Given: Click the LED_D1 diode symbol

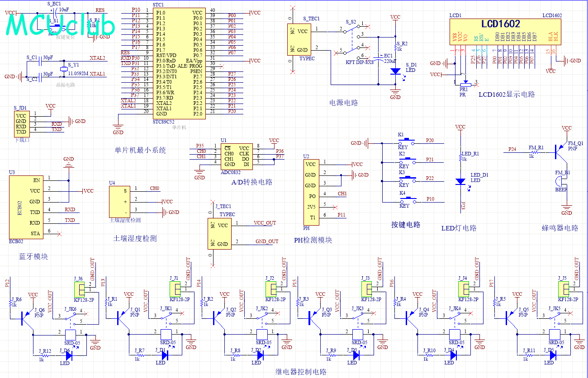Looking at the screenshot, I should pyautogui.click(x=460, y=181).
